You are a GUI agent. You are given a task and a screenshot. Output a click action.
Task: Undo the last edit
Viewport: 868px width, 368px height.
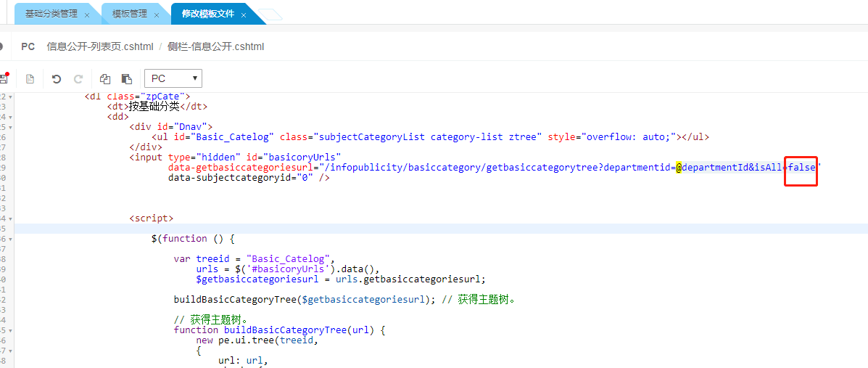pos(57,78)
